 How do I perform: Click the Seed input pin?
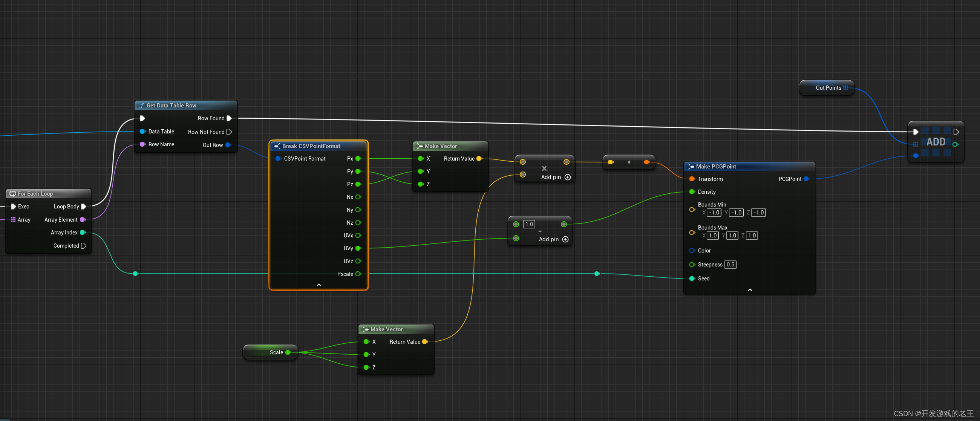692,279
